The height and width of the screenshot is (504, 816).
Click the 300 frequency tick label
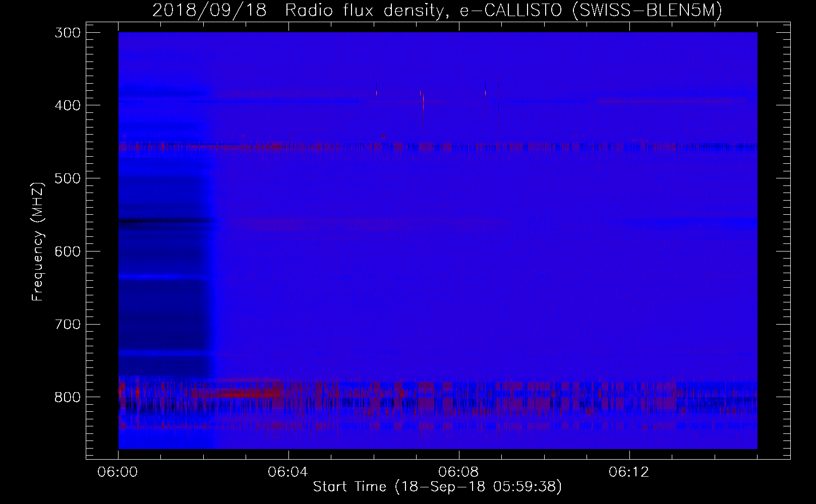point(67,32)
